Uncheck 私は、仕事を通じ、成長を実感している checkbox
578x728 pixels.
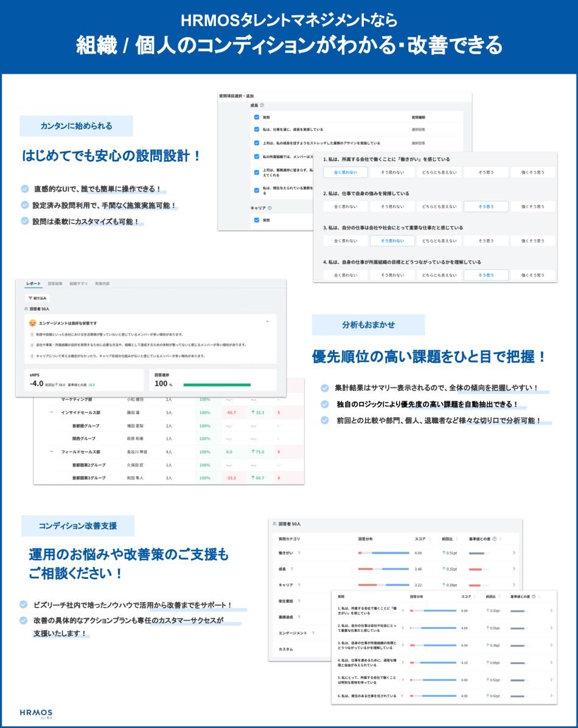(257, 130)
